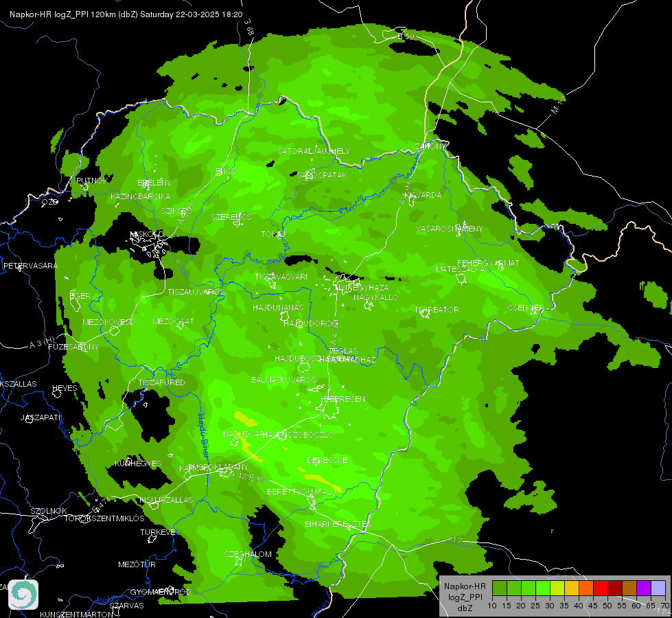Click the VASAROSNAMENY town label
The height and width of the screenshot is (618, 672).
pyautogui.click(x=450, y=229)
